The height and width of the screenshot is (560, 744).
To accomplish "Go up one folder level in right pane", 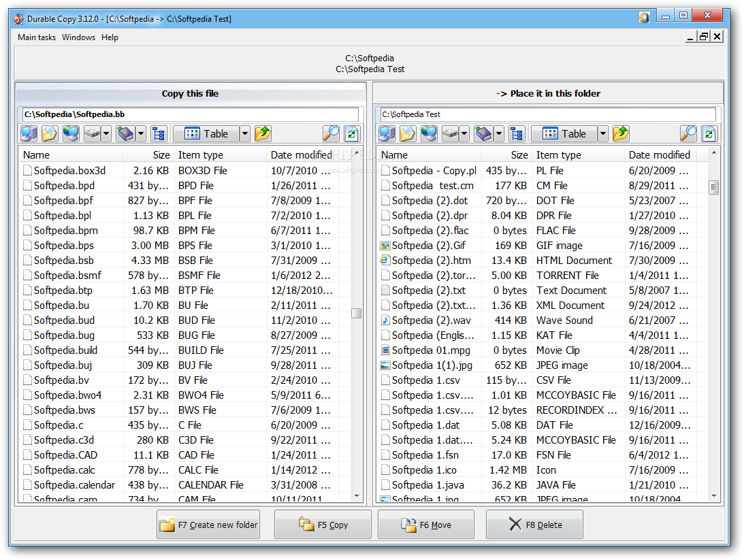I will point(621,134).
